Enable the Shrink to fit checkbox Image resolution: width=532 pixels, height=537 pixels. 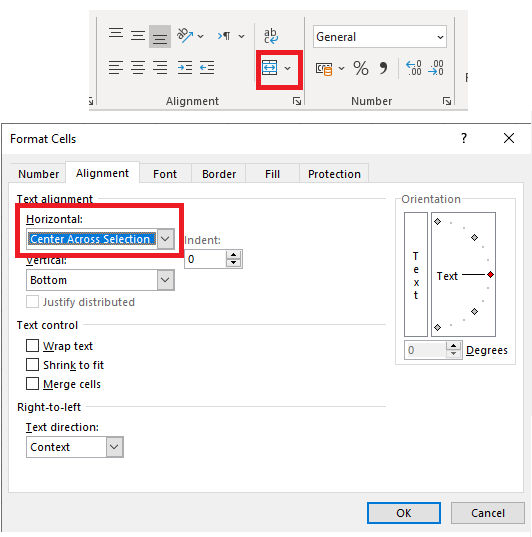(33, 365)
